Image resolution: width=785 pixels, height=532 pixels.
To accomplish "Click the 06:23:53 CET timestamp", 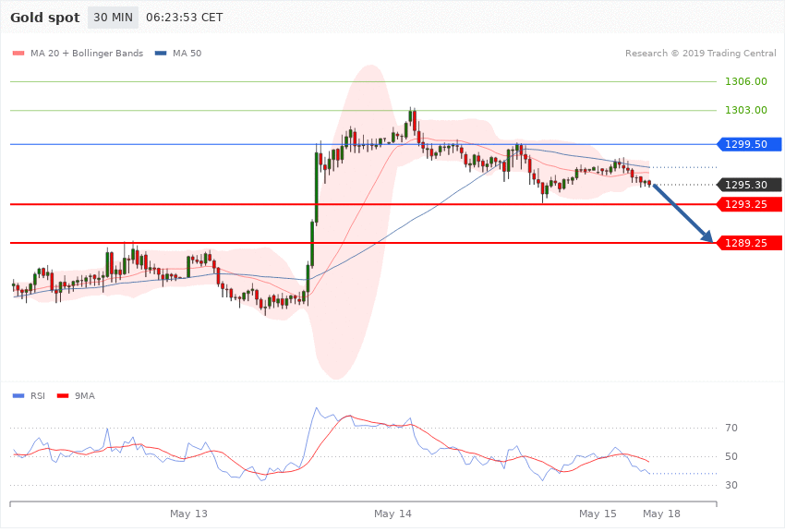I will click(x=184, y=18).
